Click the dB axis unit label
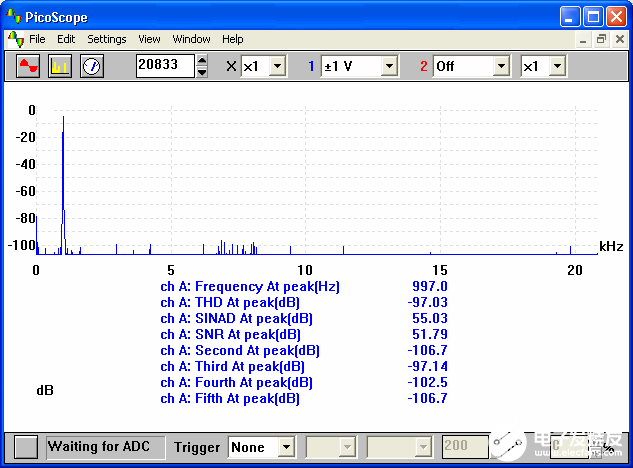 click(45, 390)
